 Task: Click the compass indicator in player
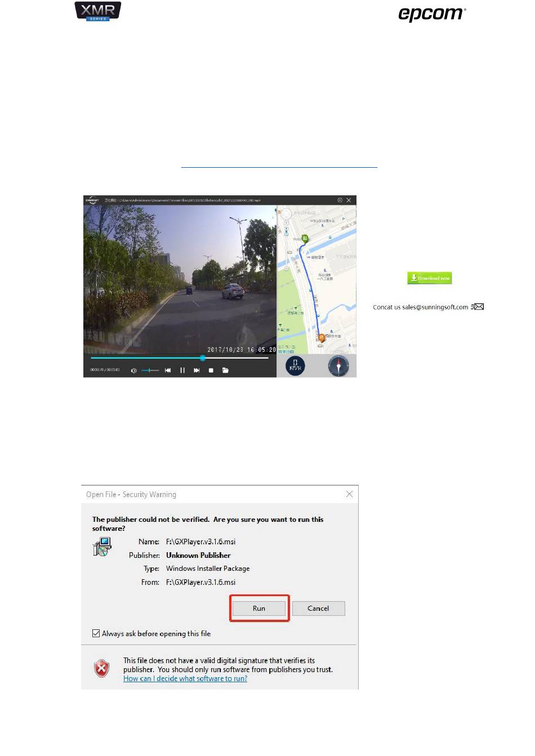pos(338,366)
